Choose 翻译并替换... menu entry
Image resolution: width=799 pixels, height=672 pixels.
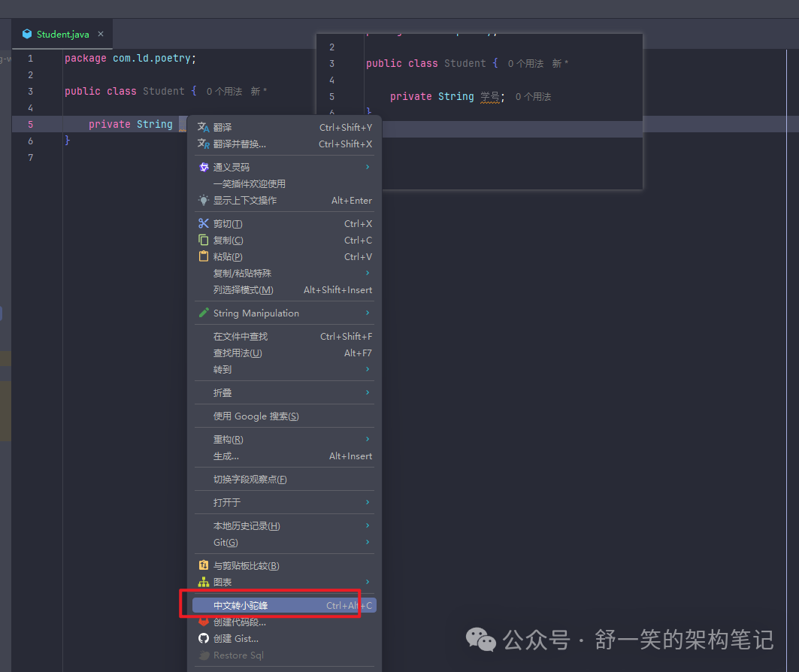(284, 144)
